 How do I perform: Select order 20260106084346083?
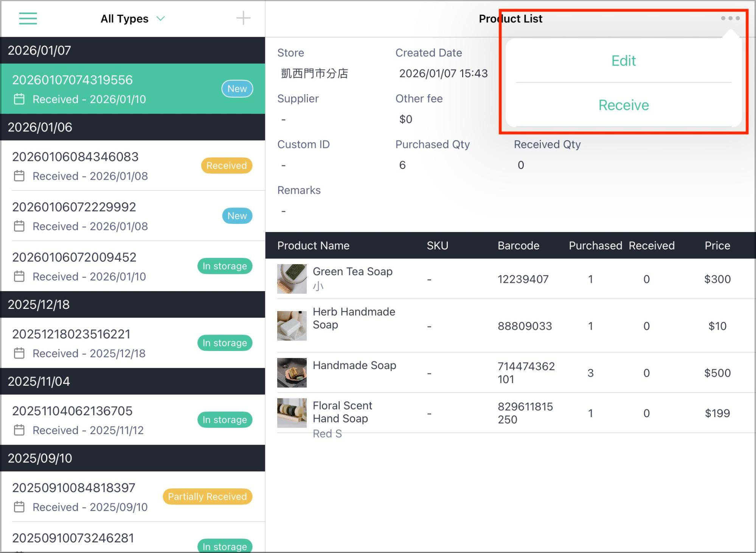pyautogui.click(x=133, y=165)
